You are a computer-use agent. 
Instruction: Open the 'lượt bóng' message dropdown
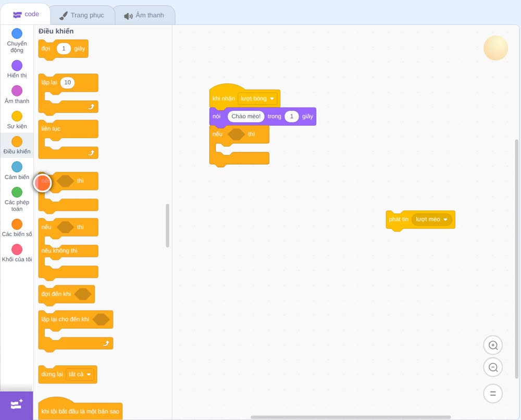[257, 98]
